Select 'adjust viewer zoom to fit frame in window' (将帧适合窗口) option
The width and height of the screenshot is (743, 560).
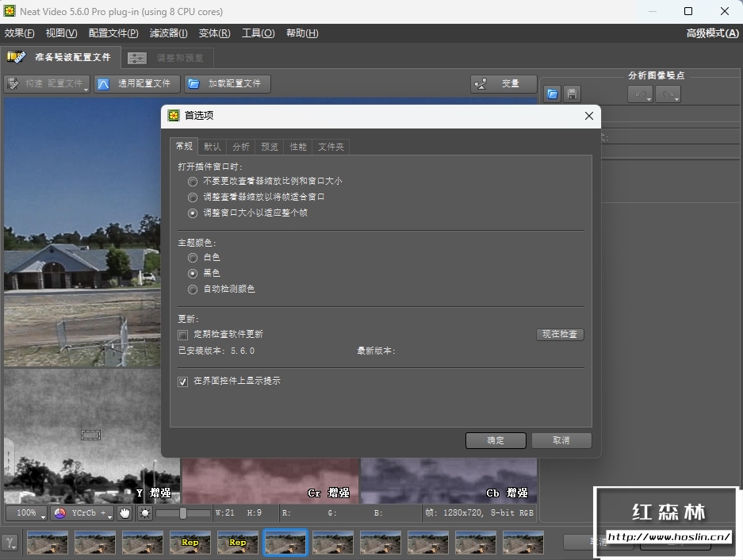pyautogui.click(x=193, y=198)
